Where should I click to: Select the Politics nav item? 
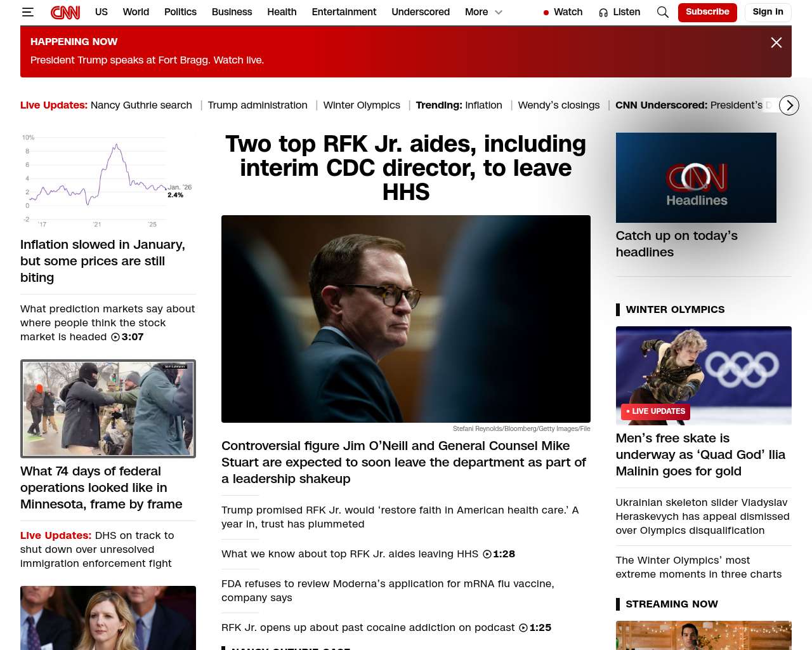pyautogui.click(x=180, y=12)
